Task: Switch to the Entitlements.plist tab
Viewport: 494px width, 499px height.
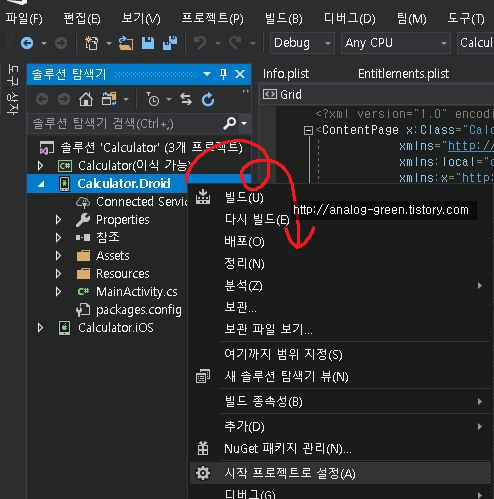Action: (x=403, y=74)
